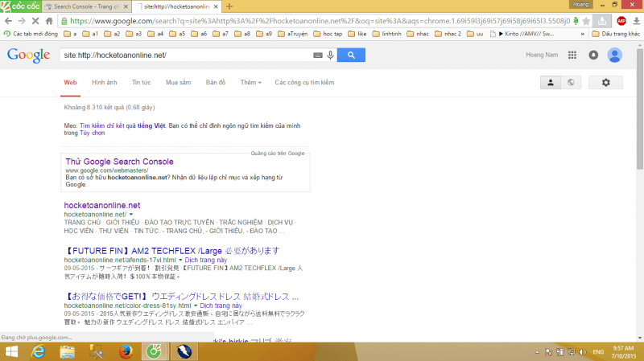Expand arrow beside afends-17vl.html URL
This screenshot has width=644, height=361.
tap(180, 260)
